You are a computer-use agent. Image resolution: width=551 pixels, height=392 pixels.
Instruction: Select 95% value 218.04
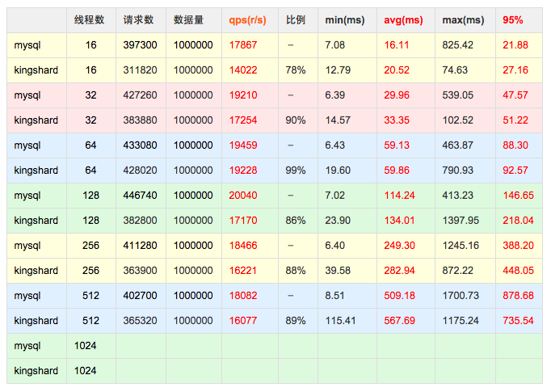(518, 221)
